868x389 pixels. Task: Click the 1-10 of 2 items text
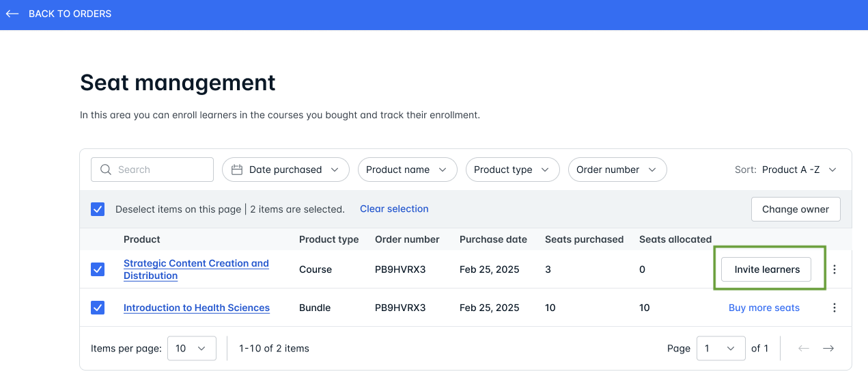(274, 349)
